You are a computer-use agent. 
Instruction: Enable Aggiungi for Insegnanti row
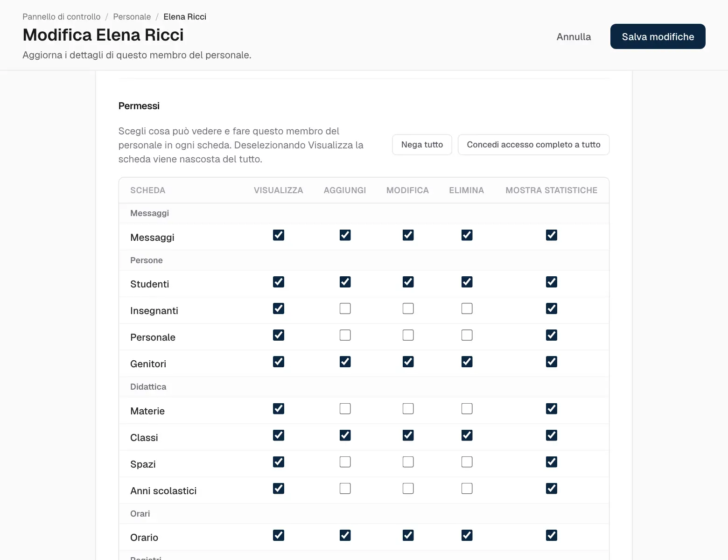point(345,308)
